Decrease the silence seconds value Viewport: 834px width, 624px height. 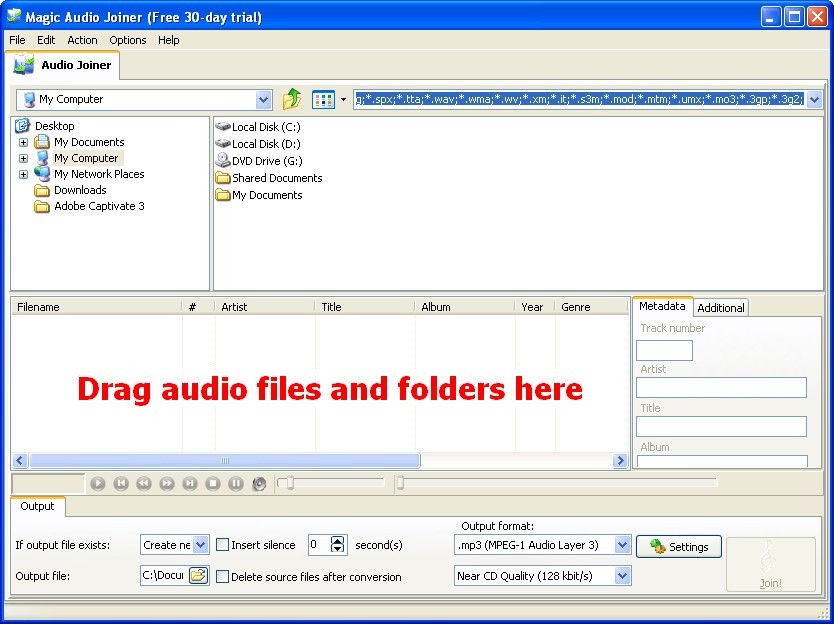tap(338, 549)
